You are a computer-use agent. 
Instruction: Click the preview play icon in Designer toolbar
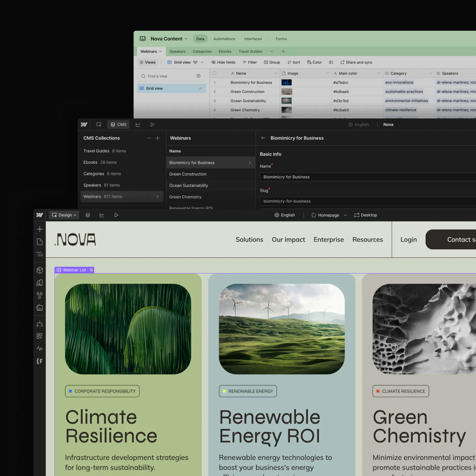[x=116, y=215]
